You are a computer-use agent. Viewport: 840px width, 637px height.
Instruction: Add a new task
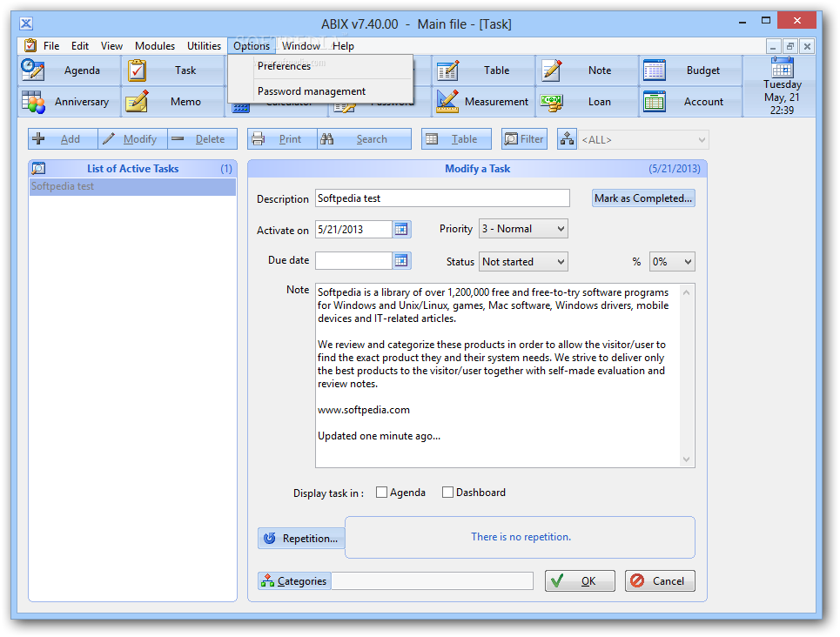point(63,138)
